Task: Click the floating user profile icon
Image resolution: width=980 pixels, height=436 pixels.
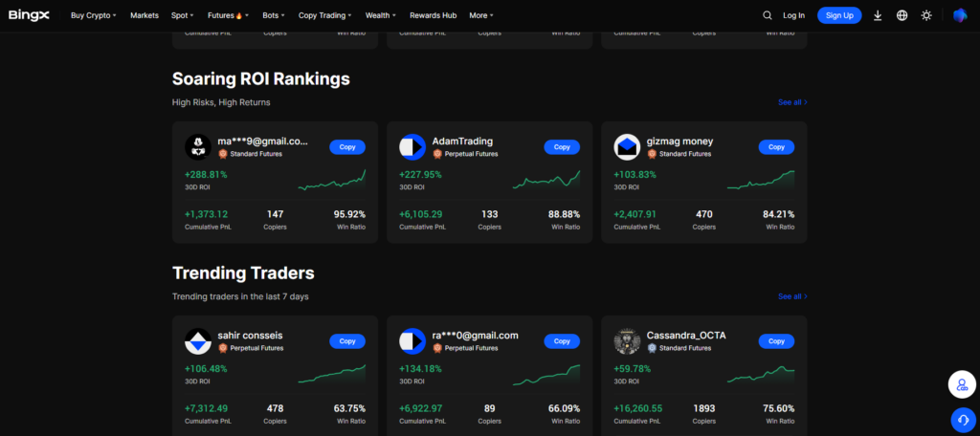Action: tap(962, 384)
